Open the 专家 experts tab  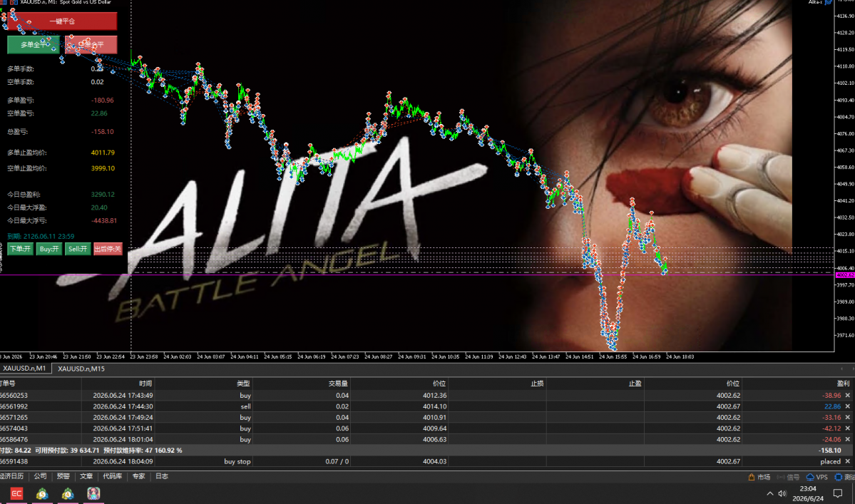coord(138,476)
